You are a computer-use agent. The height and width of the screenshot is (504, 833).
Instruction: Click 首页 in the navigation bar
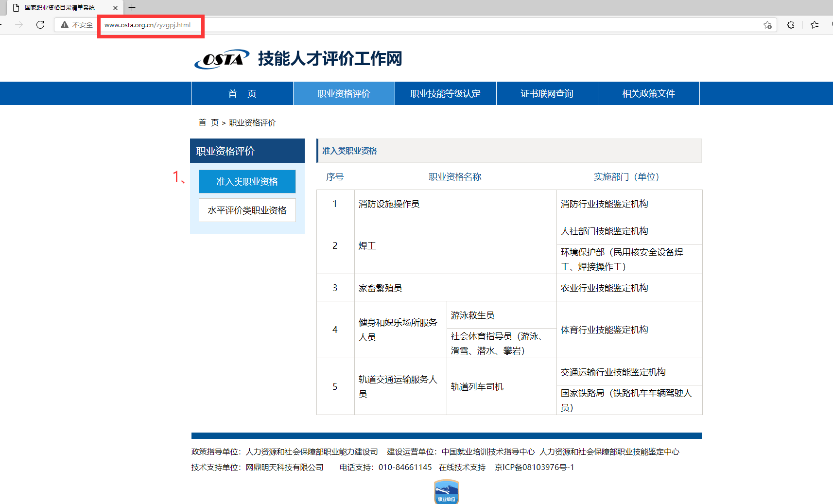pos(243,93)
